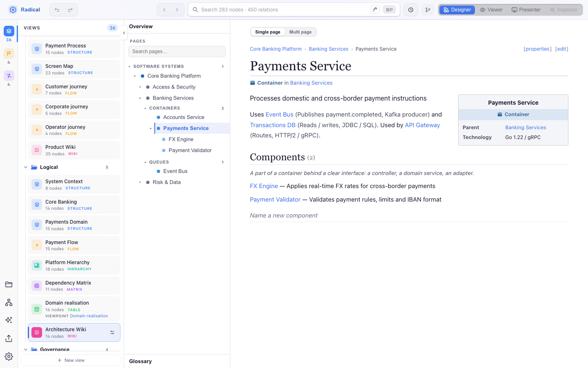This screenshot has height=368, width=588.
Task: Switch to Single page layout
Action: (268, 32)
